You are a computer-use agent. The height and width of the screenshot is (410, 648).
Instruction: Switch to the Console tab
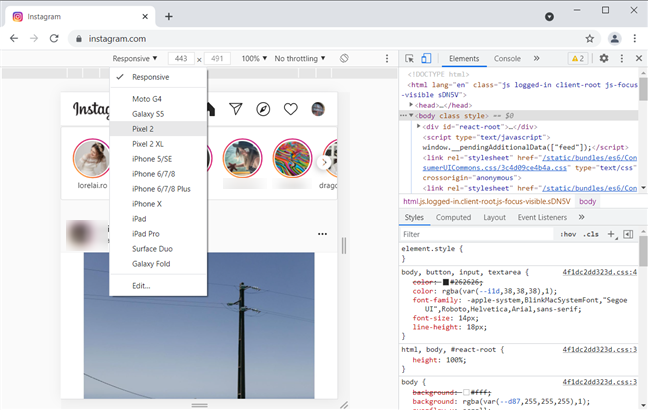[x=507, y=59]
